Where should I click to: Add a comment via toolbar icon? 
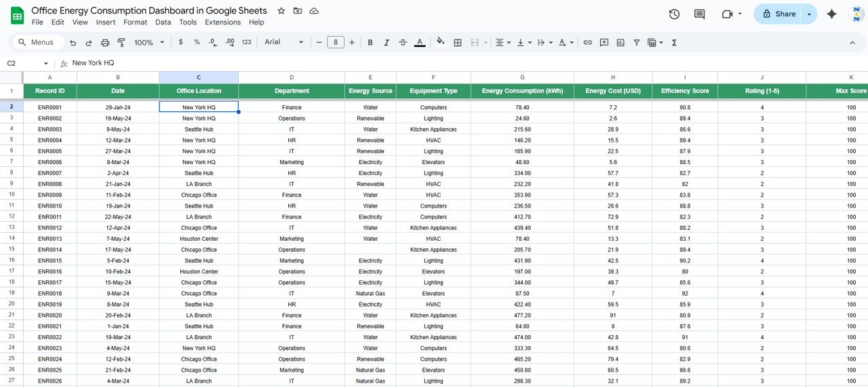(x=604, y=42)
